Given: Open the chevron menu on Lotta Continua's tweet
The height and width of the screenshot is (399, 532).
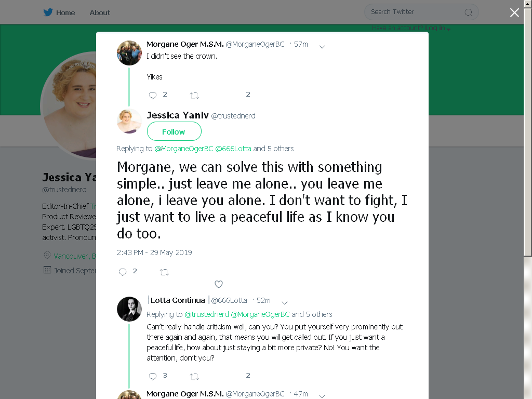Looking at the screenshot, I should coord(285,303).
